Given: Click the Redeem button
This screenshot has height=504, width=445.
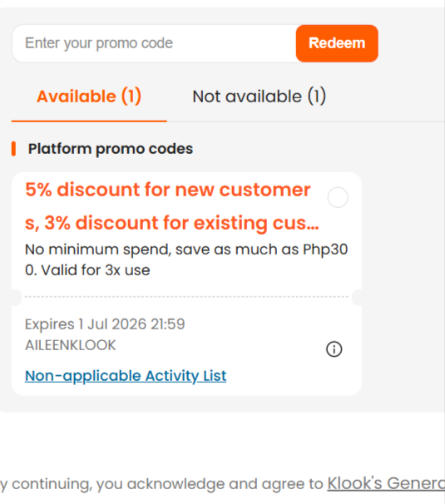Looking at the screenshot, I should pos(337,43).
